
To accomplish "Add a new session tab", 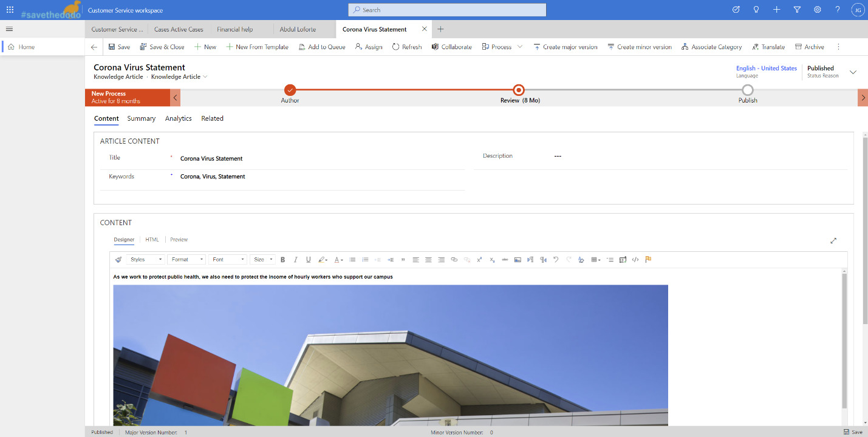I will [441, 29].
